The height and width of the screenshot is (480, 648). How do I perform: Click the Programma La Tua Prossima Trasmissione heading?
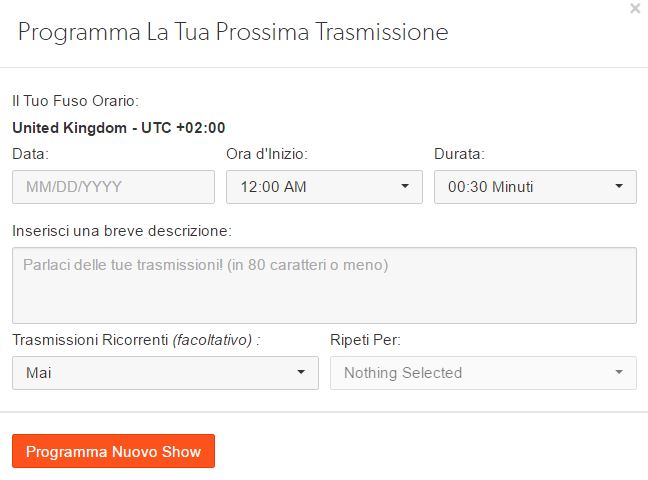coord(233,32)
